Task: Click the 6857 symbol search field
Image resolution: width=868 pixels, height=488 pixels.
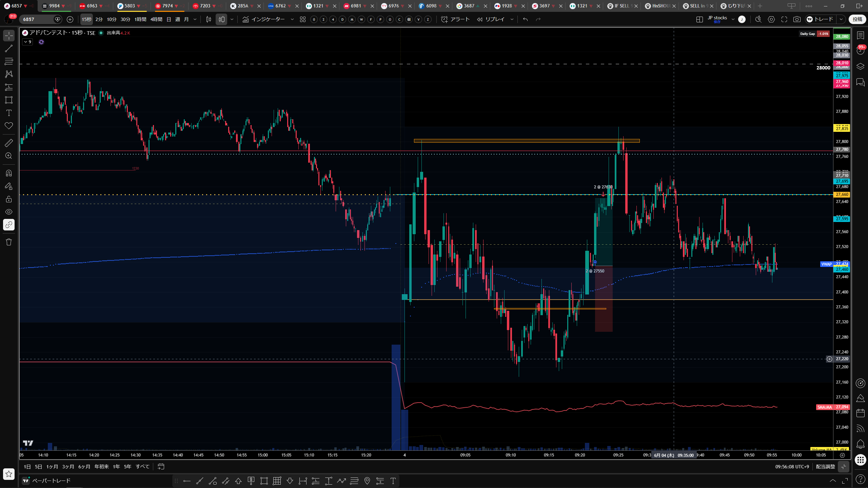Action: pos(37,19)
